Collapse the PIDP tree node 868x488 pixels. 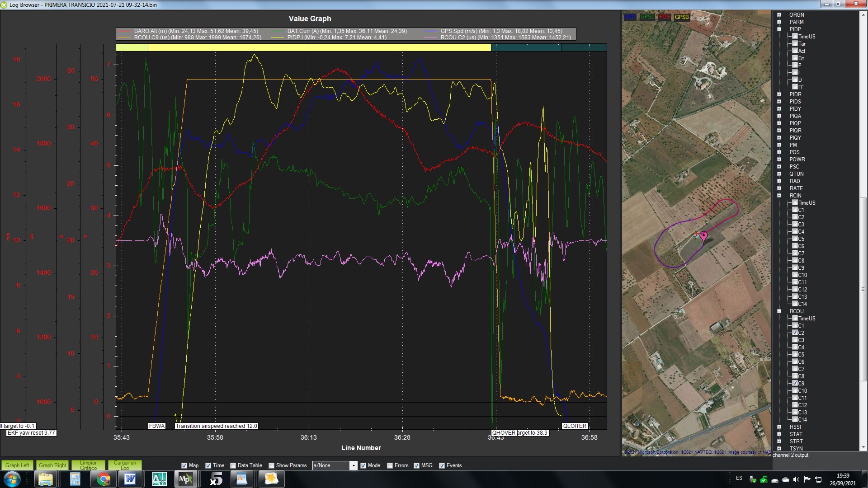[779, 29]
